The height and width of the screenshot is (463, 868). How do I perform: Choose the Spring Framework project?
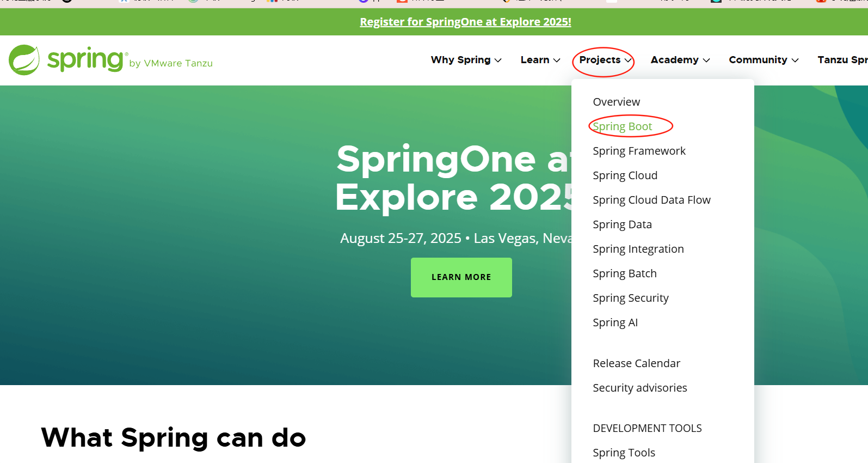(x=639, y=151)
